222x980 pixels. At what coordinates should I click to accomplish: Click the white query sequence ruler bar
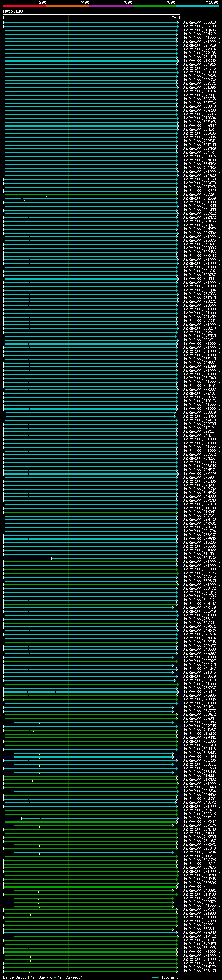click(x=92, y=15)
